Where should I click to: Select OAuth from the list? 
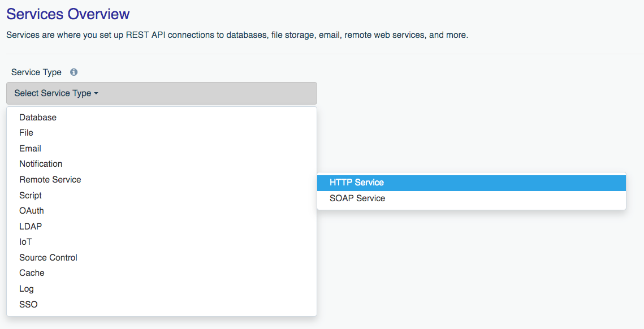32,211
